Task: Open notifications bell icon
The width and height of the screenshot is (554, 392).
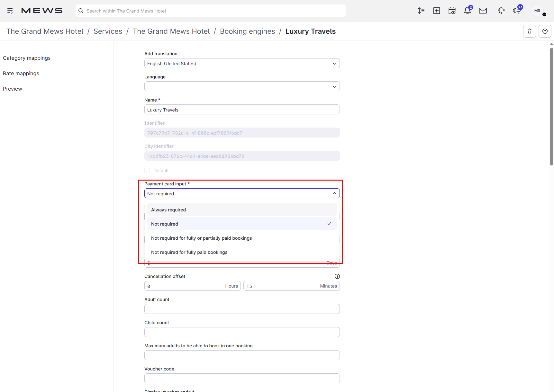Action: tap(468, 11)
